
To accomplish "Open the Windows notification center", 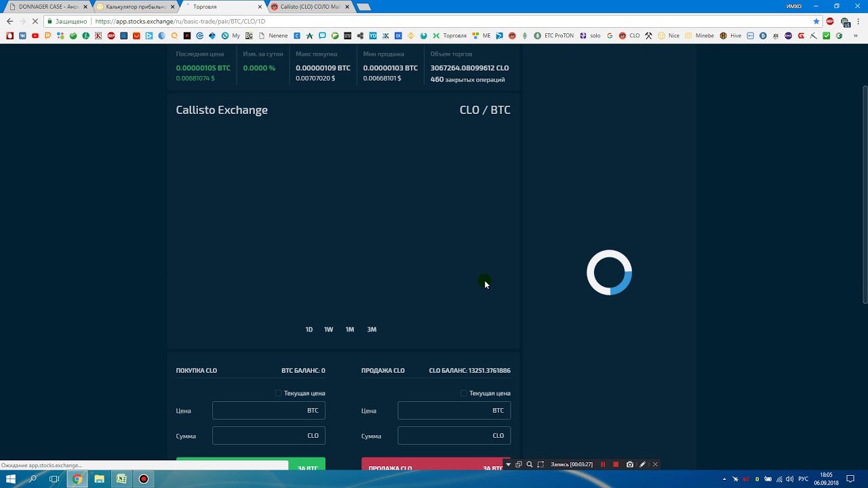I will pyautogui.click(x=850, y=479).
